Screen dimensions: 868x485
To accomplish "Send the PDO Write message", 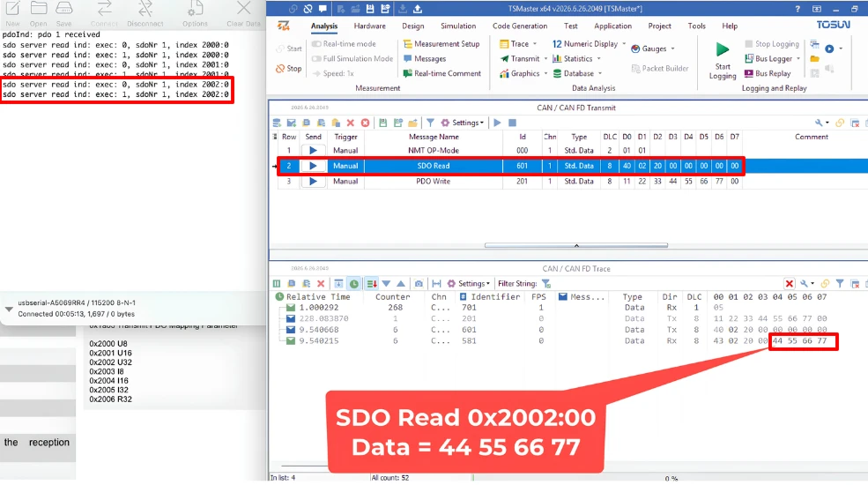I will (313, 182).
